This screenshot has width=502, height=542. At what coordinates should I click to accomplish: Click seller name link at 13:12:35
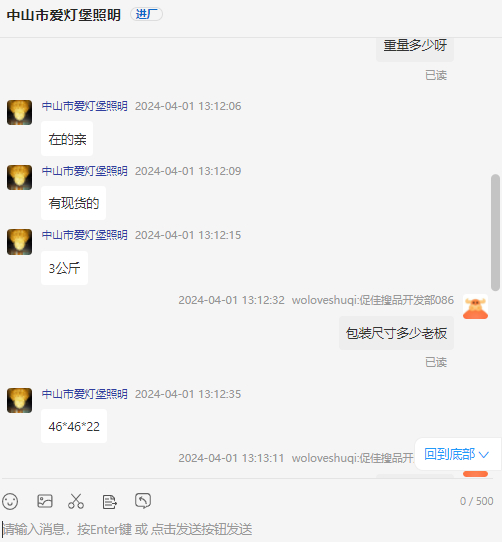tap(85, 394)
